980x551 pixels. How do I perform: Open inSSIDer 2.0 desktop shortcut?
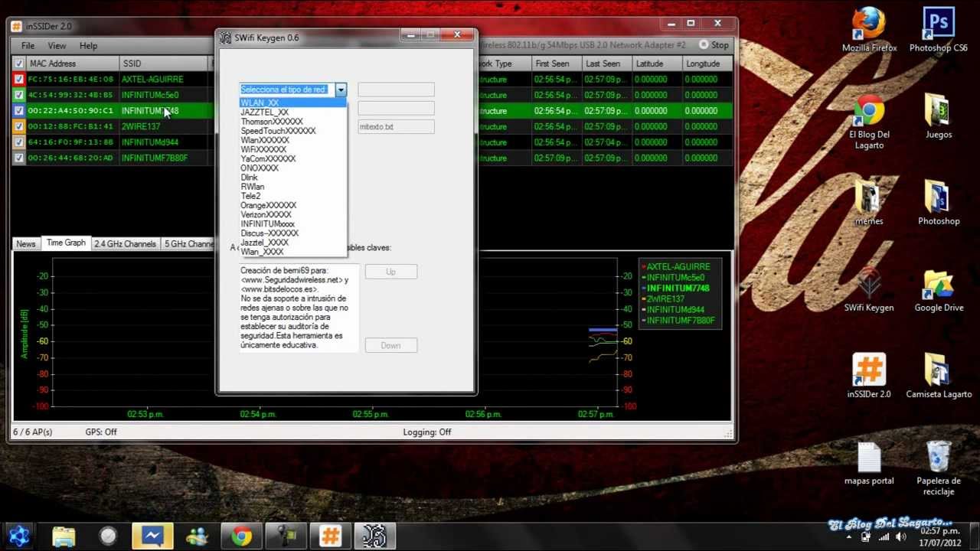[x=869, y=376]
